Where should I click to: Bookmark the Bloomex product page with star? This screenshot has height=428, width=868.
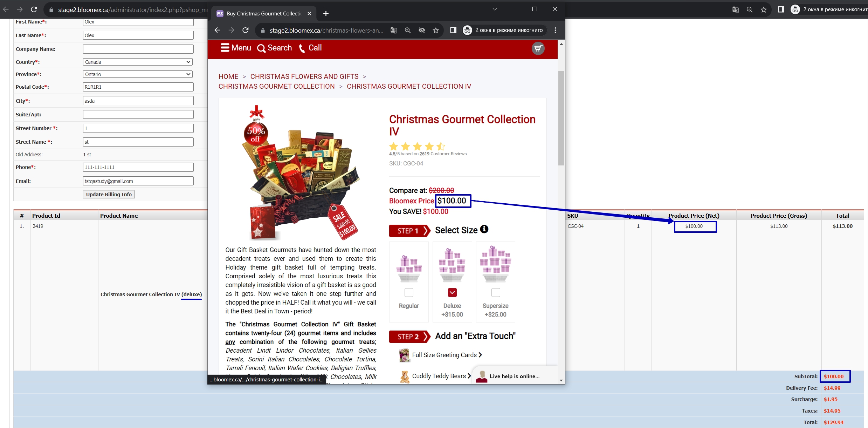pos(436,30)
